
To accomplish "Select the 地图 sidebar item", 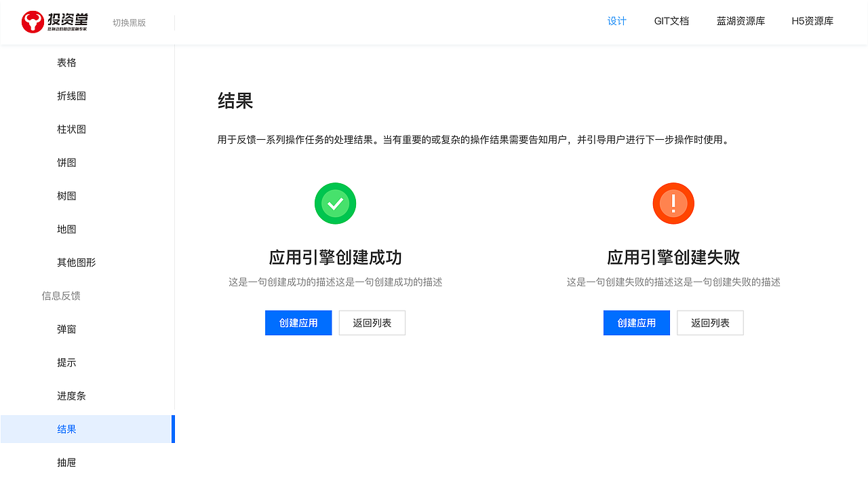I will tap(66, 229).
